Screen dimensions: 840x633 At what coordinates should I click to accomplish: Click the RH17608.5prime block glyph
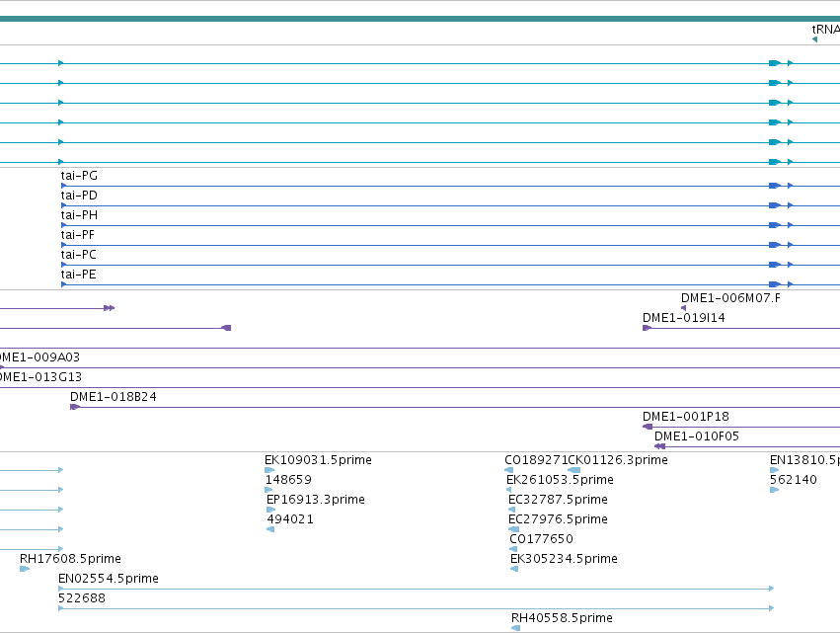[x=25, y=569]
